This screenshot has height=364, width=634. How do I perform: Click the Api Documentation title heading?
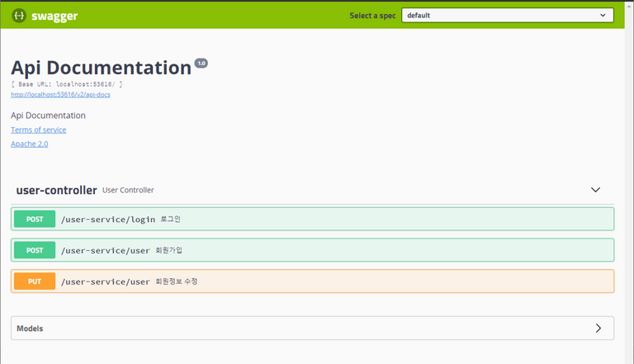coord(101,68)
